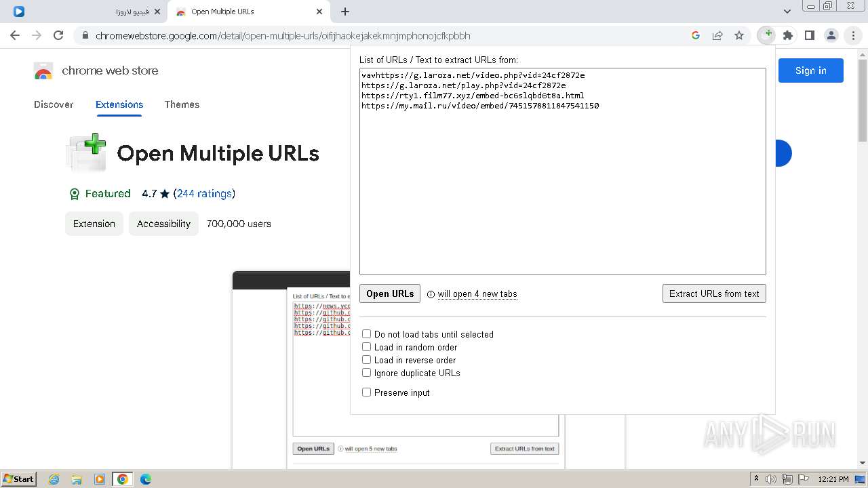Viewport: 868px width, 488px height.
Task: Reload the current page
Action: tap(58, 35)
